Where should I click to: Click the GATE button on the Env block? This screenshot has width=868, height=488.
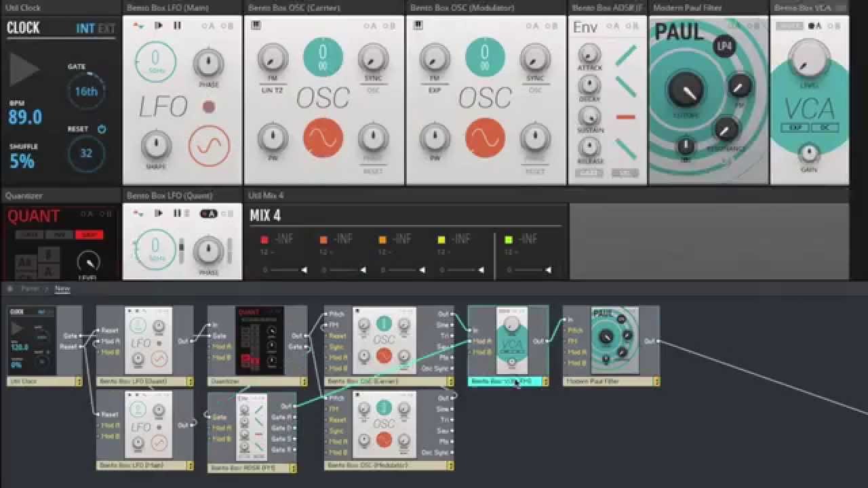(588, 174)
